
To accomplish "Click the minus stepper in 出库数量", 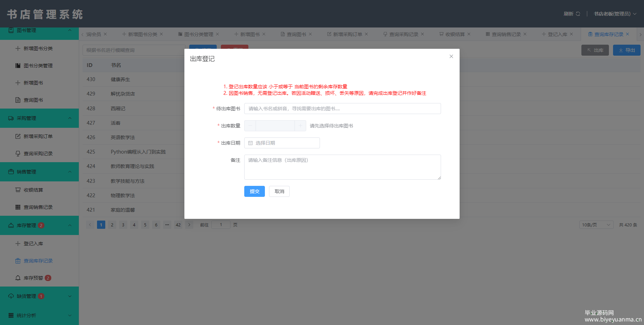I will point(250,126).
